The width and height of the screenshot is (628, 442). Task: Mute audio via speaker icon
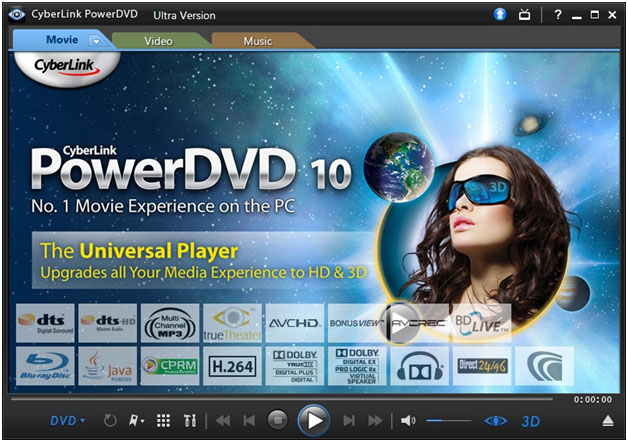[408, 421]
